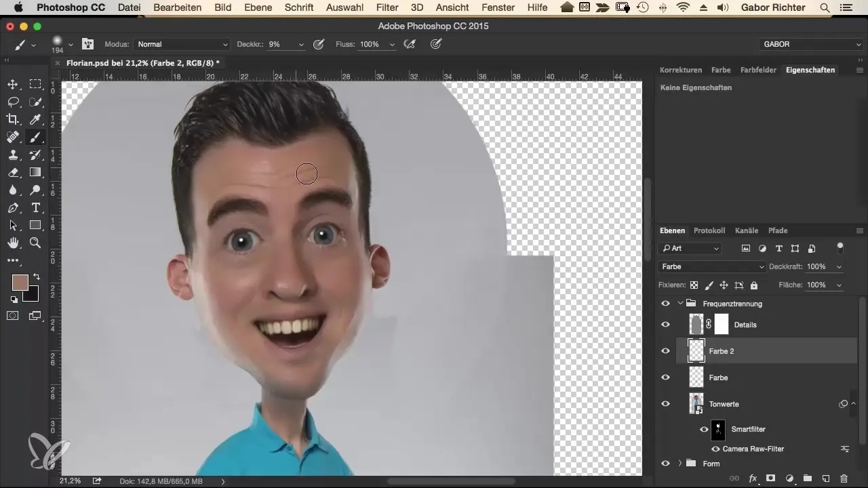Open the layer styles fx menu

coord(753,479)
